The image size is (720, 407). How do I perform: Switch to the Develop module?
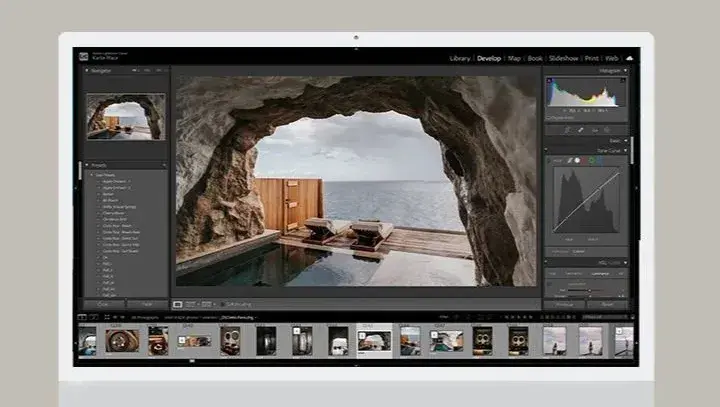click(489, 58)
